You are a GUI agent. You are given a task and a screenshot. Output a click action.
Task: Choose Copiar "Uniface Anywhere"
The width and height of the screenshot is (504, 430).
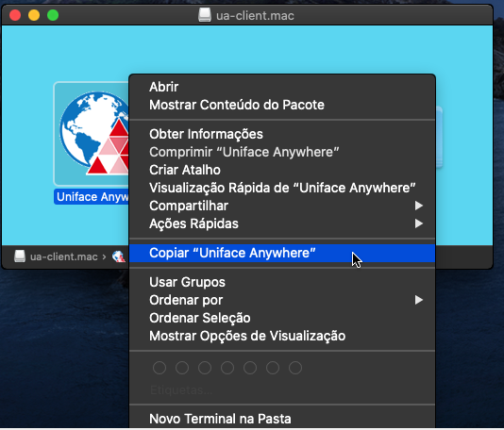pyautogui.click(x=282, y=253)
